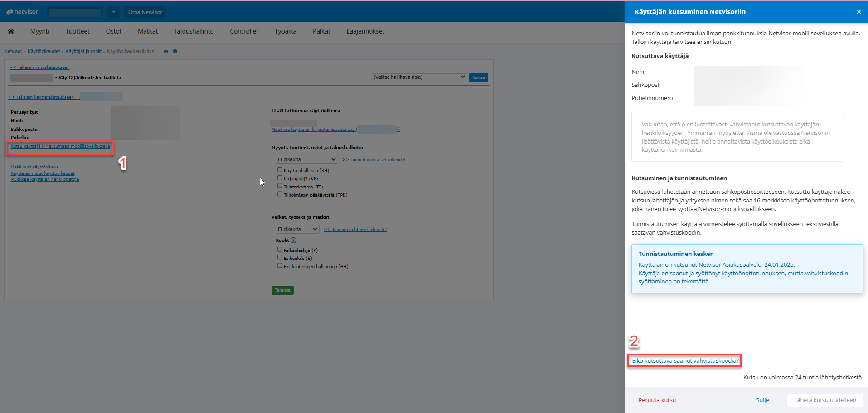Check Henkilötietojen hallinnoija (HH) checkbox
Image resolution: width=868 pixels, height=413 pixels.
click(x=280, y=266)
